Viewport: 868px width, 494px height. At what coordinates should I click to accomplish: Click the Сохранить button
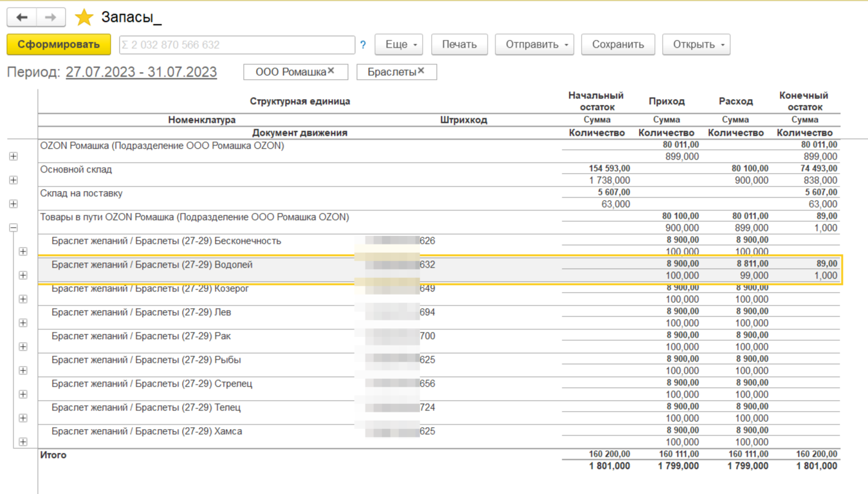618,44
